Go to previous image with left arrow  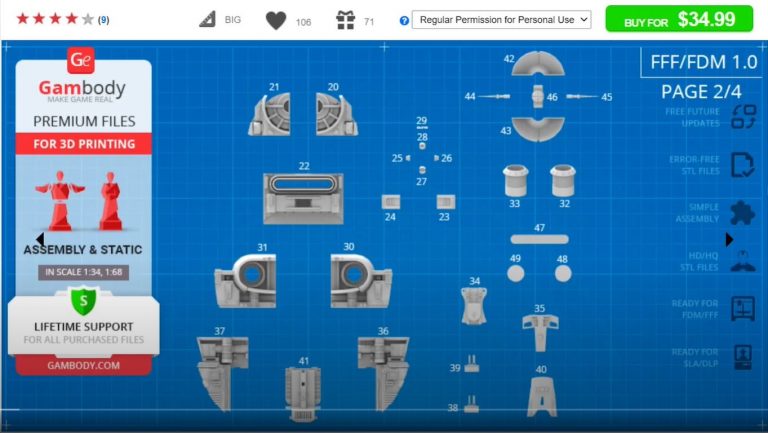tap(39, 240)
